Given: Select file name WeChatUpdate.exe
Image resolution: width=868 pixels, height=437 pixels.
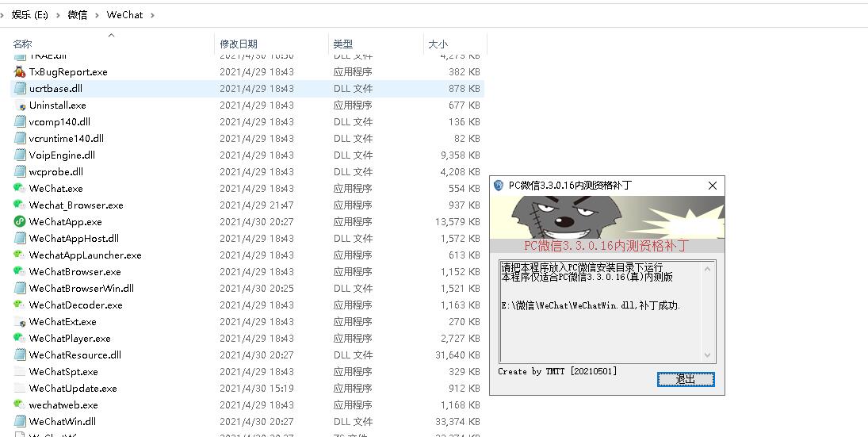Looking at the screenshot, I should (73, 388).
